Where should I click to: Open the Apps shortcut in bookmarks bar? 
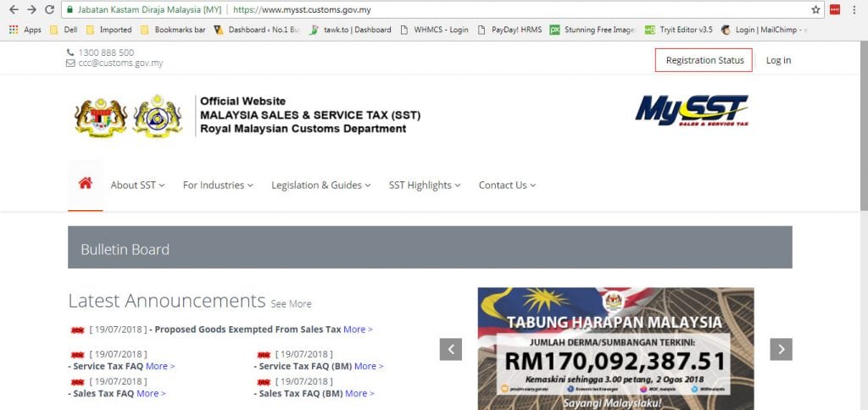[25, 30]
